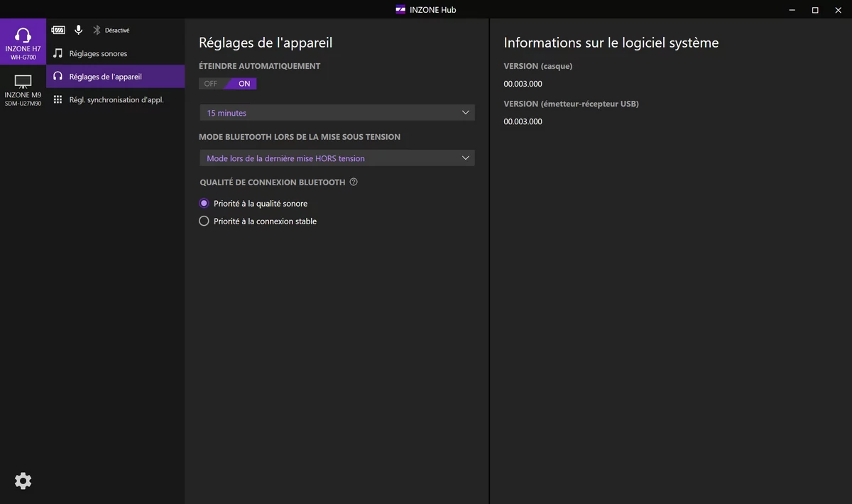Viewport: 852px width, 504px height.
Task: Open the 15 minutes dropdown
Action: pyautogui.click(x=337, y=113)
